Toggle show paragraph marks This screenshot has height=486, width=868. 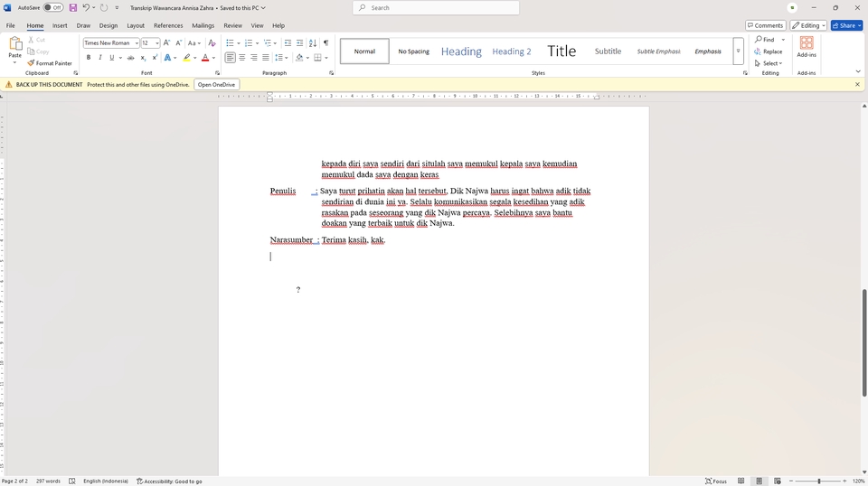coord(326,42)
